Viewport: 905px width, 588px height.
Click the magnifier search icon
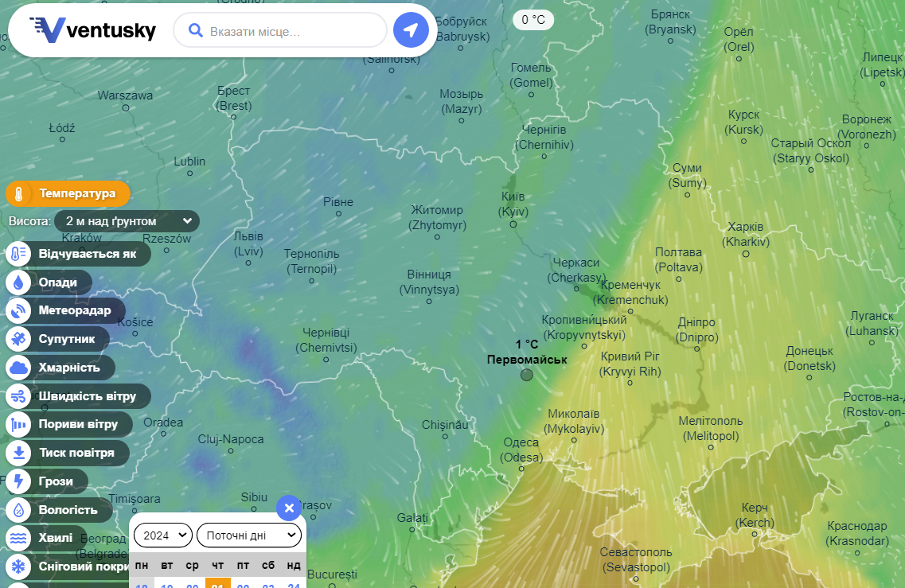[196, 30]
